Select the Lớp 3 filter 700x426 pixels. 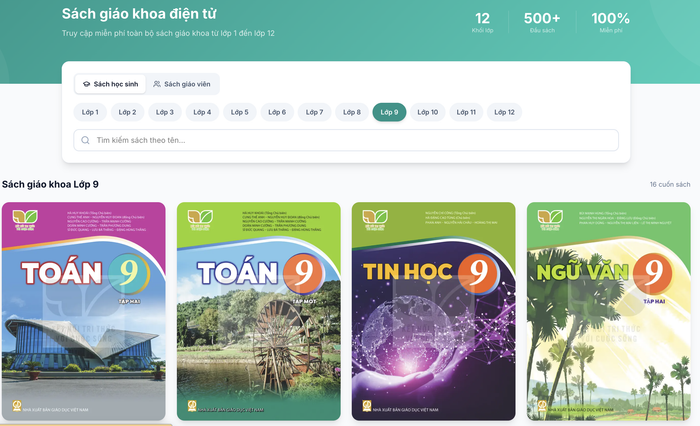coord(165,112)
